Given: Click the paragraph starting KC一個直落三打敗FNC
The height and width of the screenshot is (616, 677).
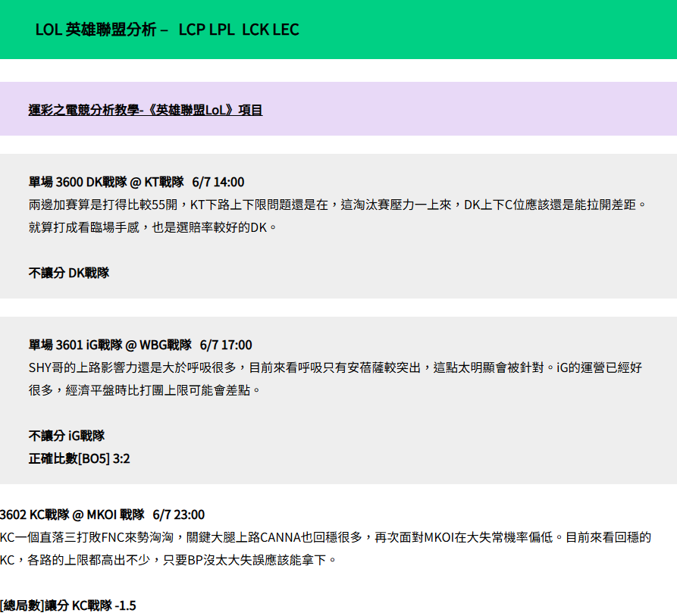Looking at the screenshot, I should coord(325,549).
